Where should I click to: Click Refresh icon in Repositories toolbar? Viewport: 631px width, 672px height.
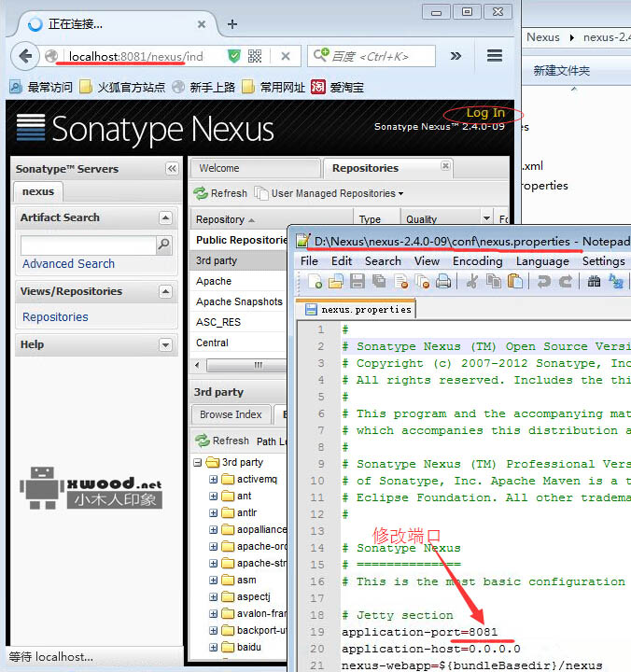point(201,193)
